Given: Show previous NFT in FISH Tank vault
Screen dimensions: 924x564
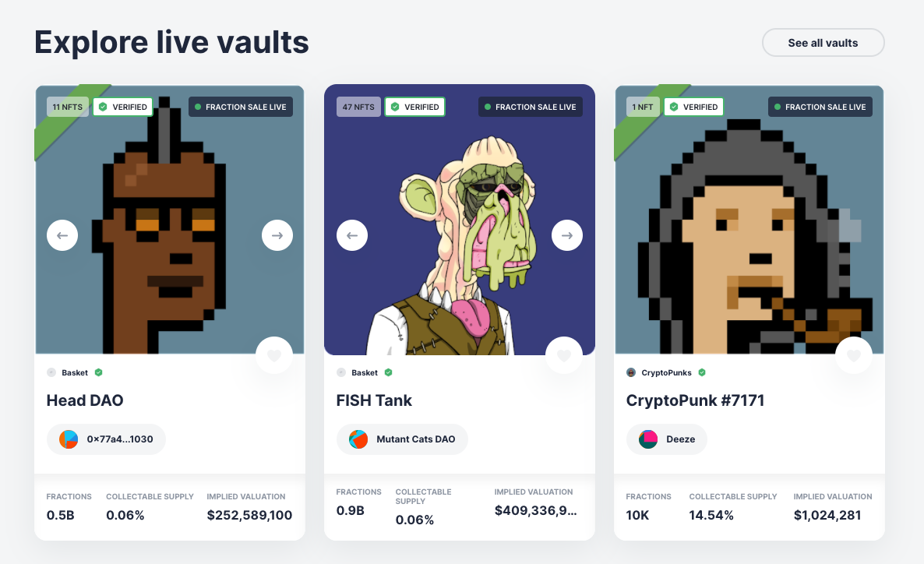Looking at the screenshot, I should 352,235.
